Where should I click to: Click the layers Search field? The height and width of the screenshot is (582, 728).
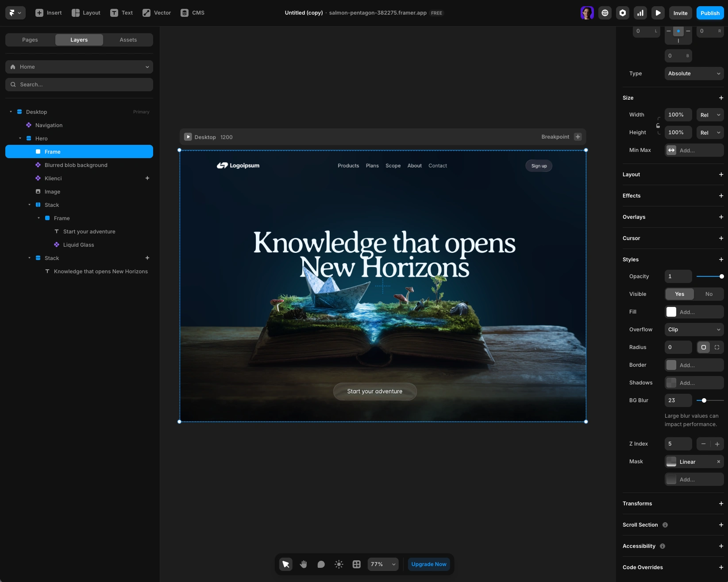pos(79,85)
